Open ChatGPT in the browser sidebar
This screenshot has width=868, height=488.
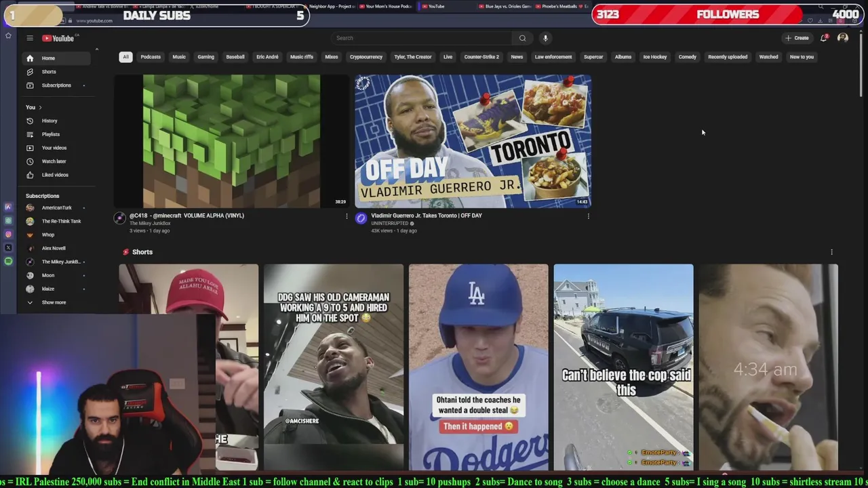8,221
